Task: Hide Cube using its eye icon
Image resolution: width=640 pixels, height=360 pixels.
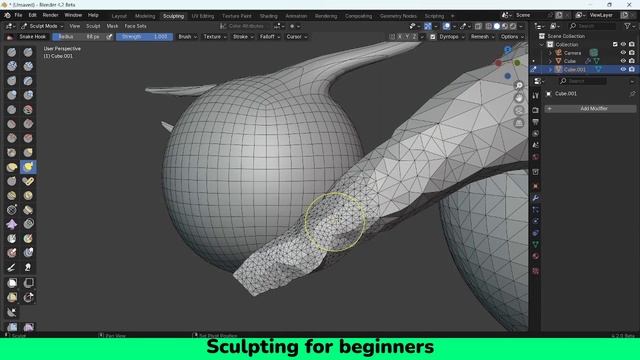Action: tap(623, 61)
